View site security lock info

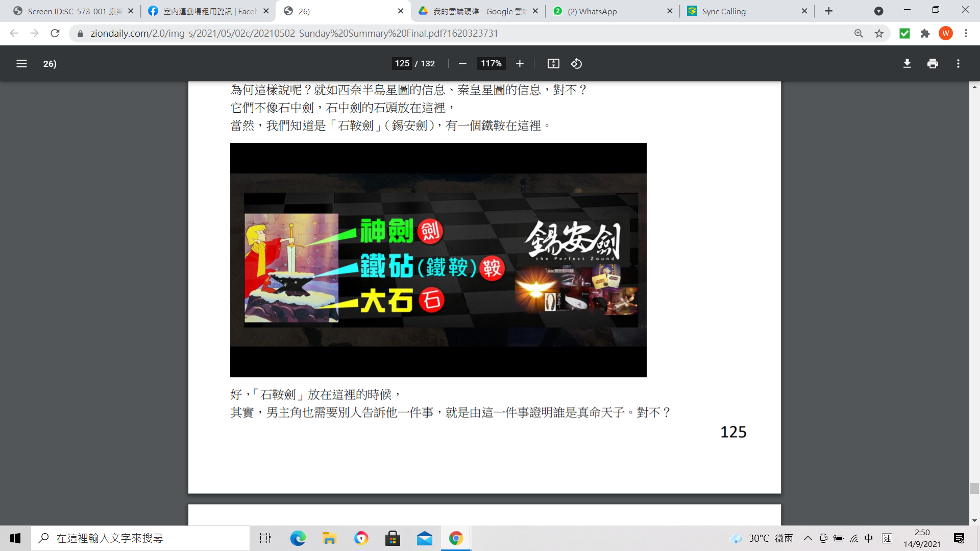pos(80,34)
